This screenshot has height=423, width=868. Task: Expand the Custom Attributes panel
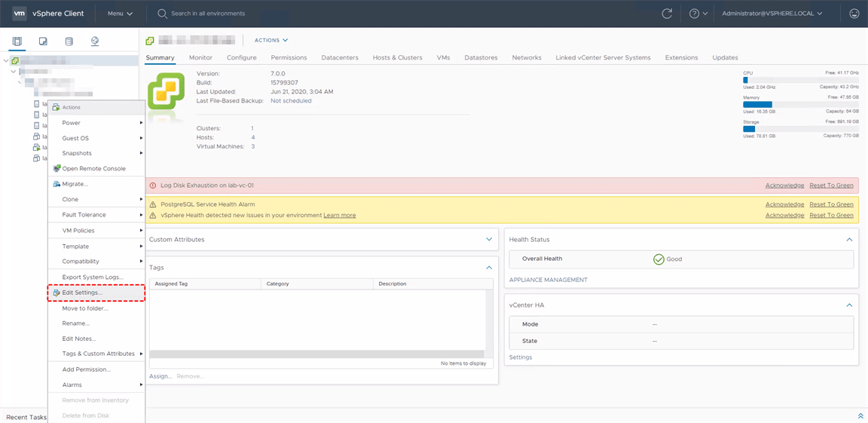tap(489, 240)
